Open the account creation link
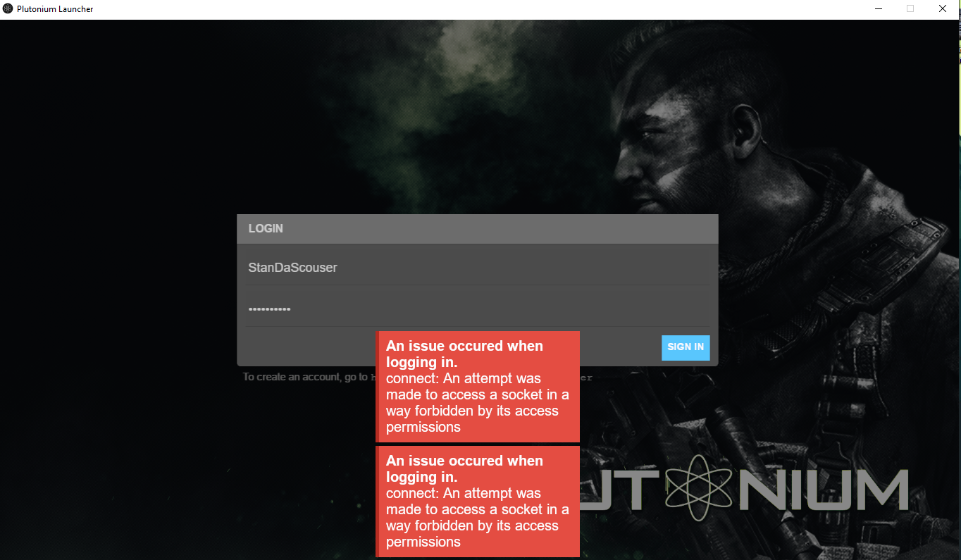 tap(482, 378)
